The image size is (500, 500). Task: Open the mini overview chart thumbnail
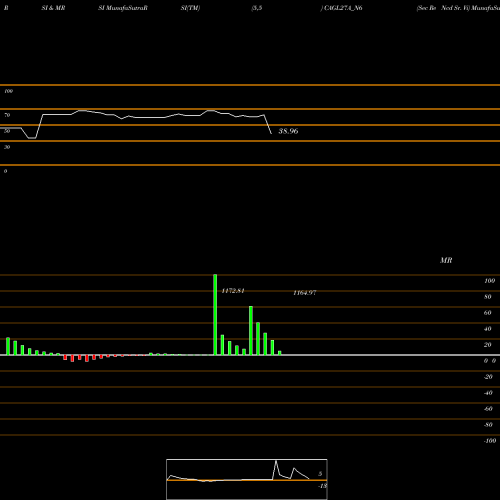click(247, 479)
